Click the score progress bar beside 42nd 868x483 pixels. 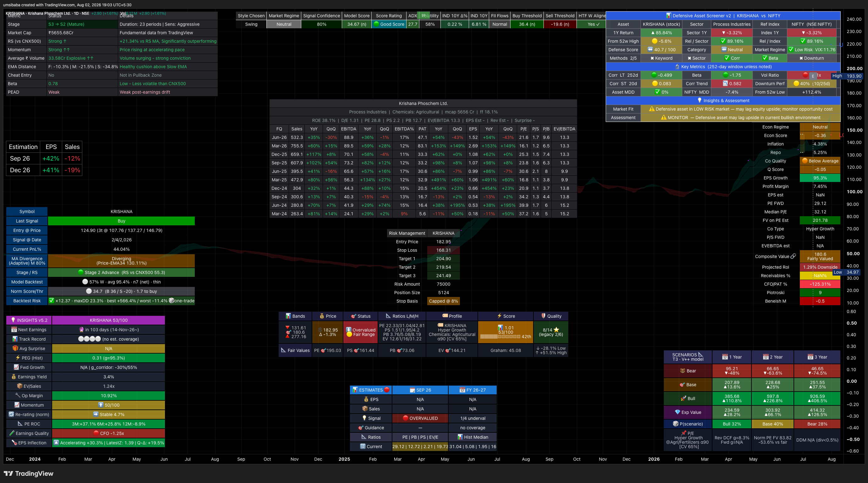point(500,337)
